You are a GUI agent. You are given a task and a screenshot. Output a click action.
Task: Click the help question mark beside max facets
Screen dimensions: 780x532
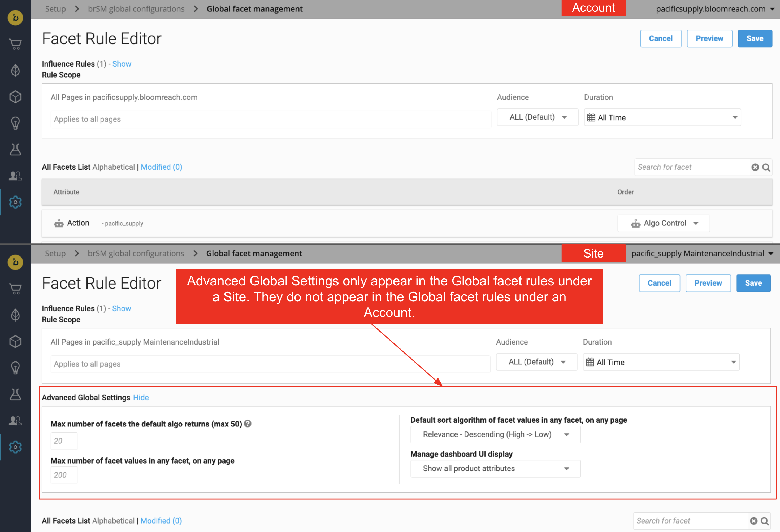248,424
